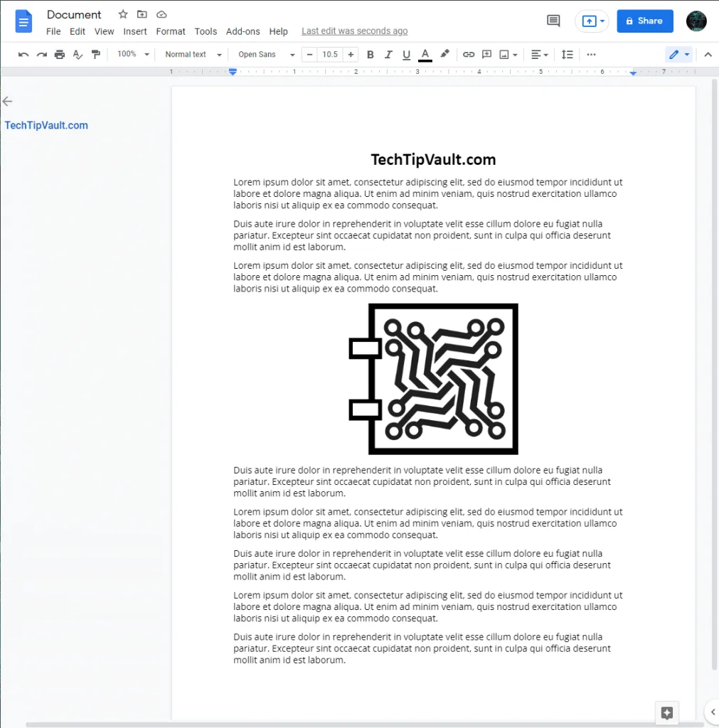Click the font size field
This screenshot has width=719, height=728.
330,55
